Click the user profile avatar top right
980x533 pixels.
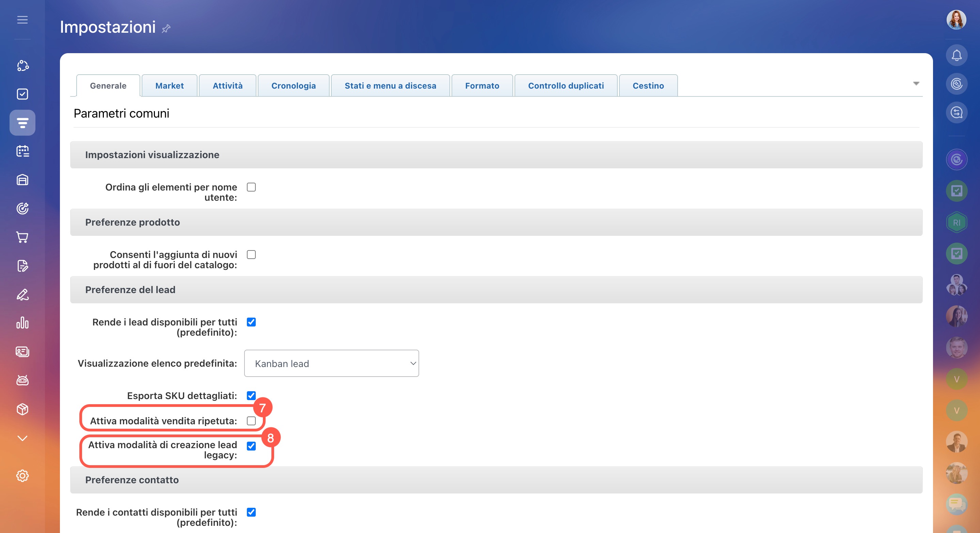[x=956, y=20]
